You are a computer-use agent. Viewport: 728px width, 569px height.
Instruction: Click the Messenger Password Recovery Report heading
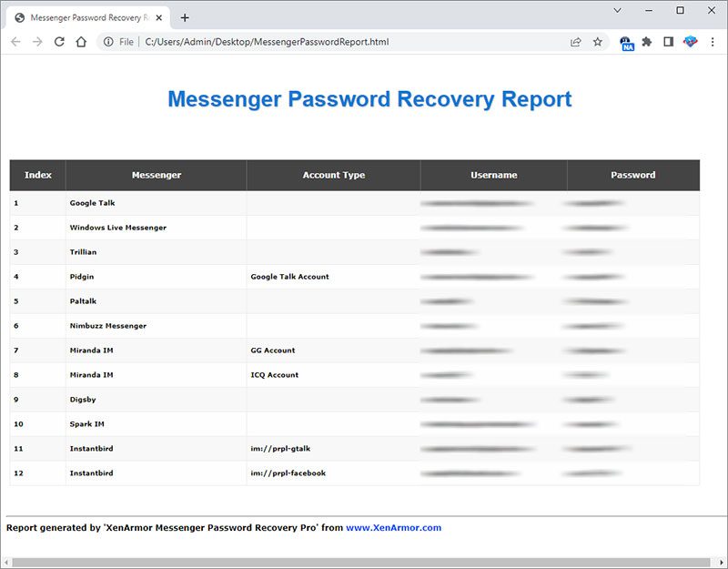(x=369, y=99)
